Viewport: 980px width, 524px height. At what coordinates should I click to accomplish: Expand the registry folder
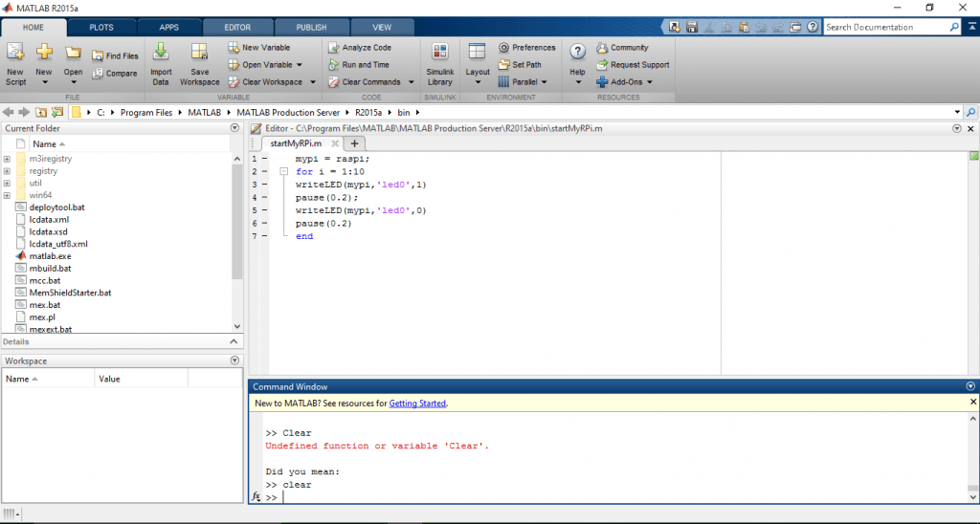[x=7, y=171]
